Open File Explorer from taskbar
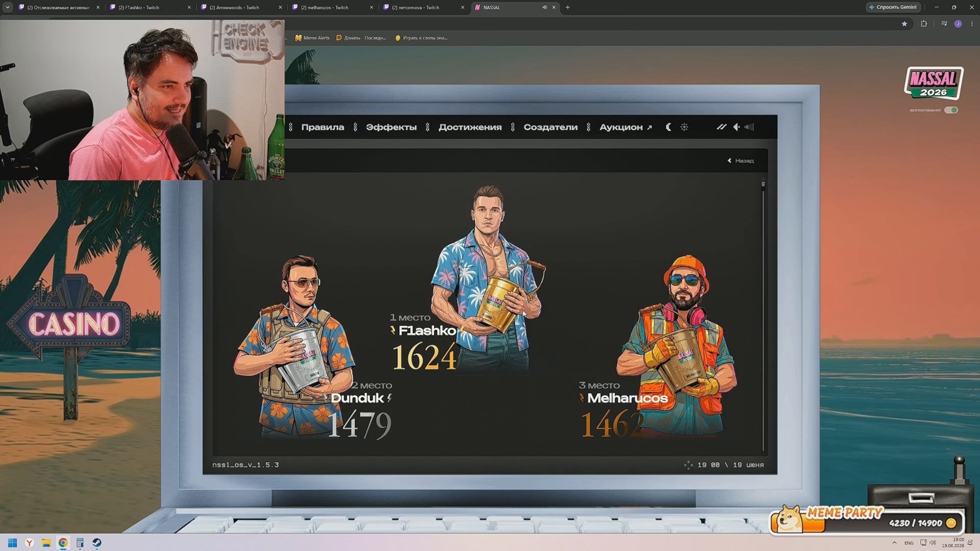 point(46,543)
